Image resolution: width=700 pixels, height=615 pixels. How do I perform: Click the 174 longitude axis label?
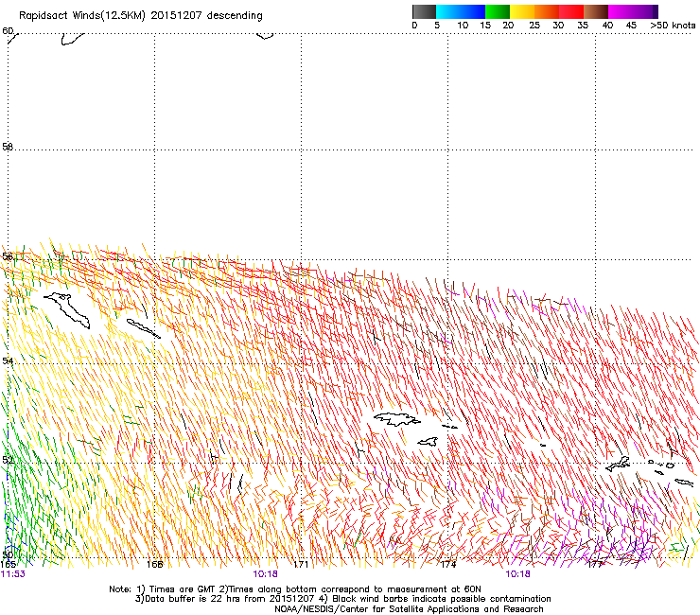pos(448,565)
